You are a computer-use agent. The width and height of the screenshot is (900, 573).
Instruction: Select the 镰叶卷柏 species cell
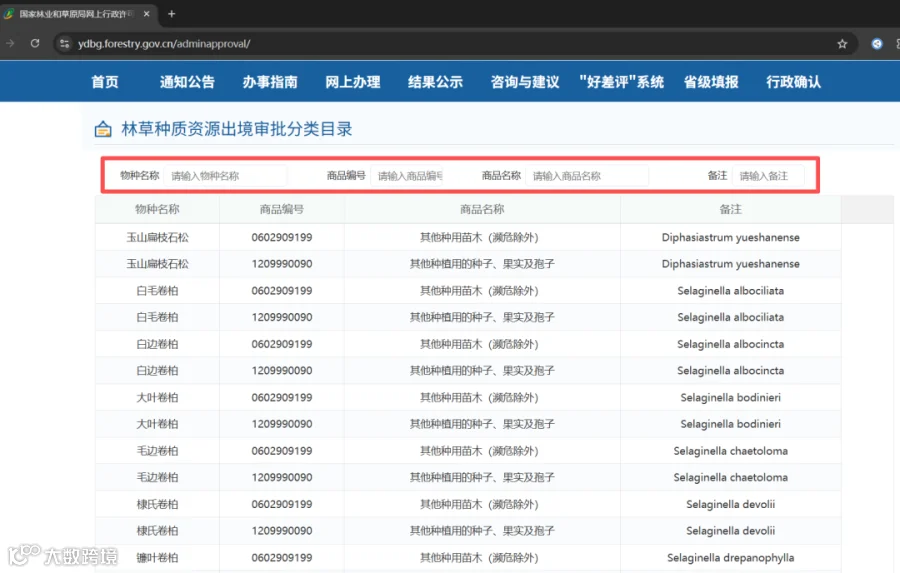157,557
